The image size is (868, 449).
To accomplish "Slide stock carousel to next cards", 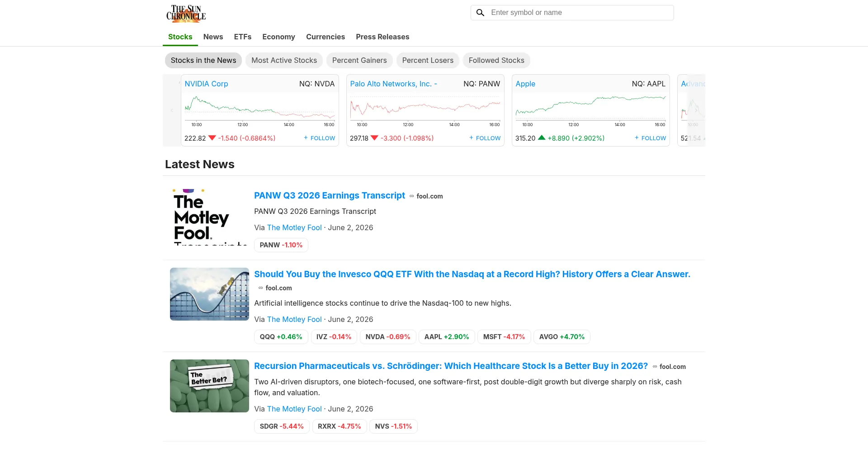I will [x=696, y=110].
